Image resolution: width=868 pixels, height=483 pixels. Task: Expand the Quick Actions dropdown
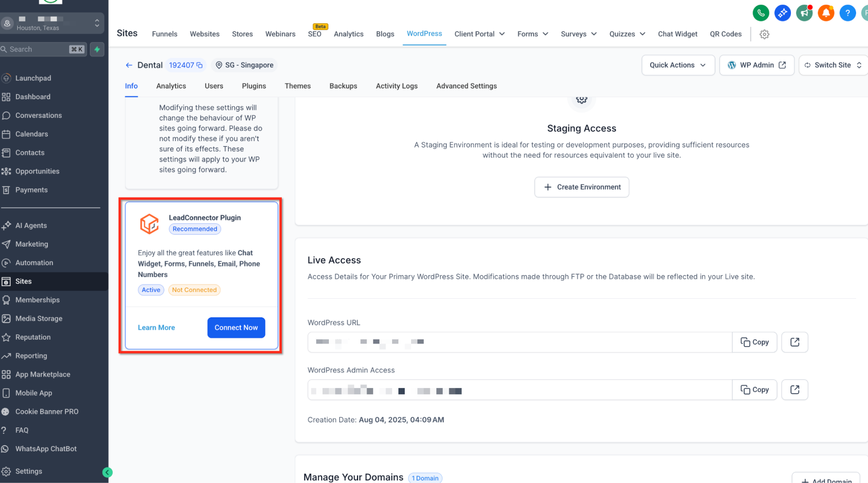pyautogui.click(x=678, y=65)
